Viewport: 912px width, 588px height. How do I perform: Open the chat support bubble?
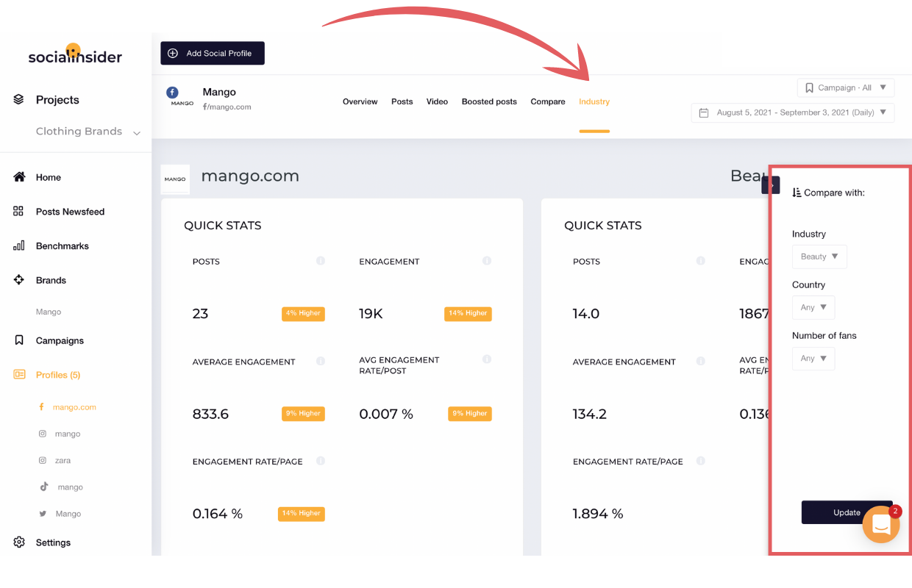tap(881, 524)
